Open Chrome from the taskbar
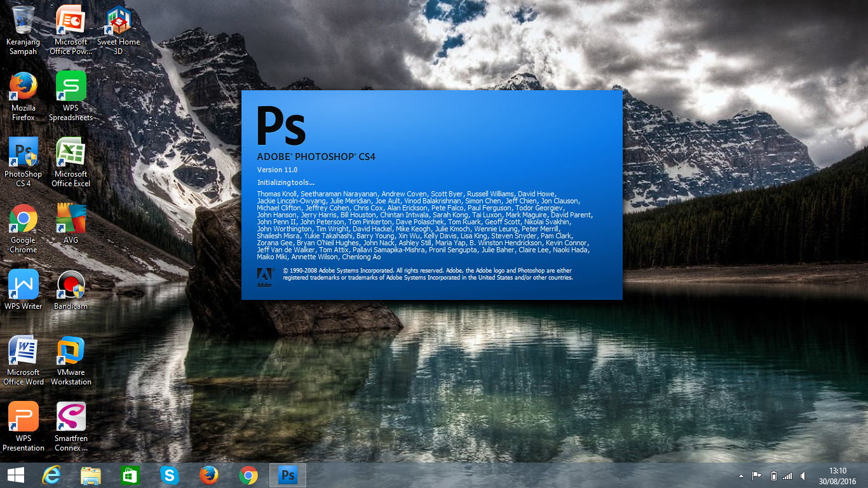The image size is (868, 488). pyautogui.click(x=248, y=475)
